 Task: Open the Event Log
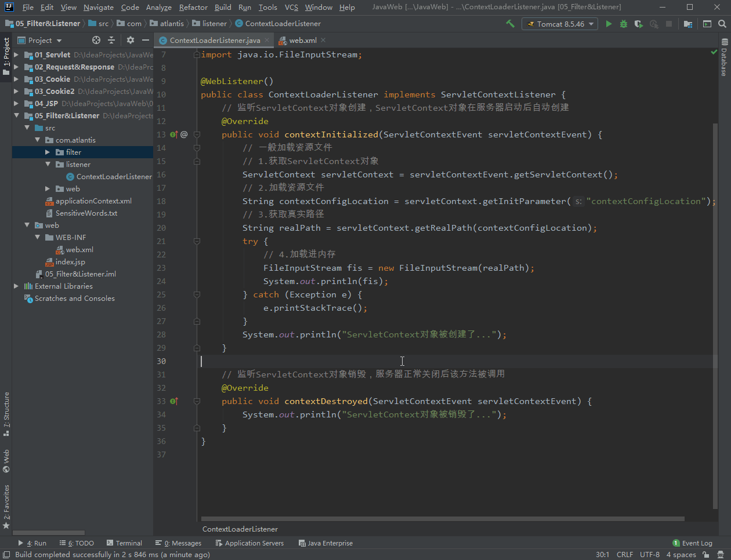[x=692, y=543]
